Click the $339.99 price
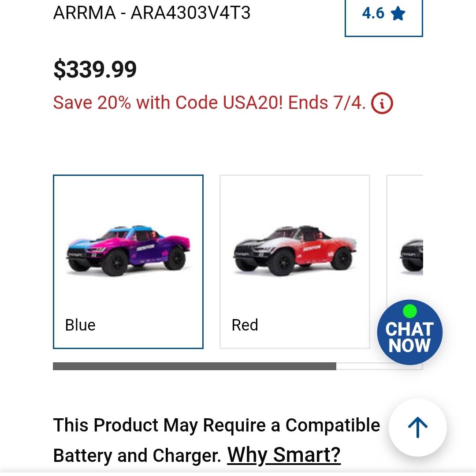Screen dimensions: 476x476 tap(95, 70)
